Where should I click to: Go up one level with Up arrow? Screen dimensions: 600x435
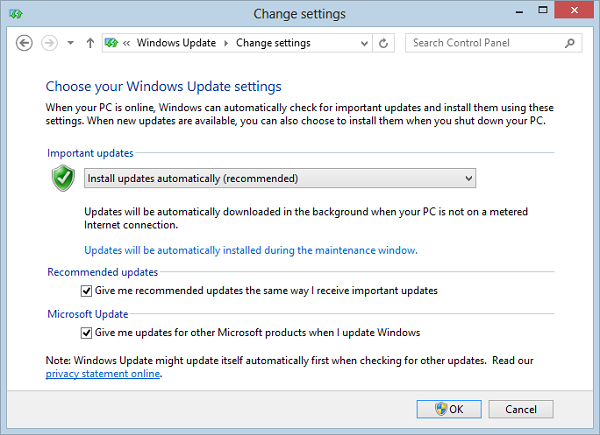[x=90, y=43]
